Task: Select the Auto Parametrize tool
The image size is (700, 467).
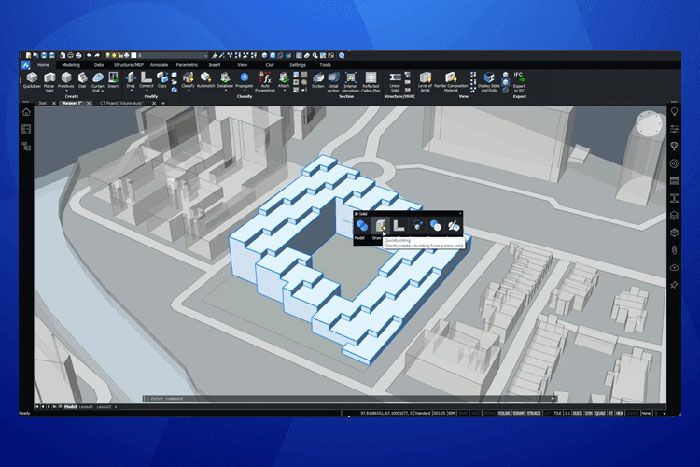Action: [x=265, y=82]
